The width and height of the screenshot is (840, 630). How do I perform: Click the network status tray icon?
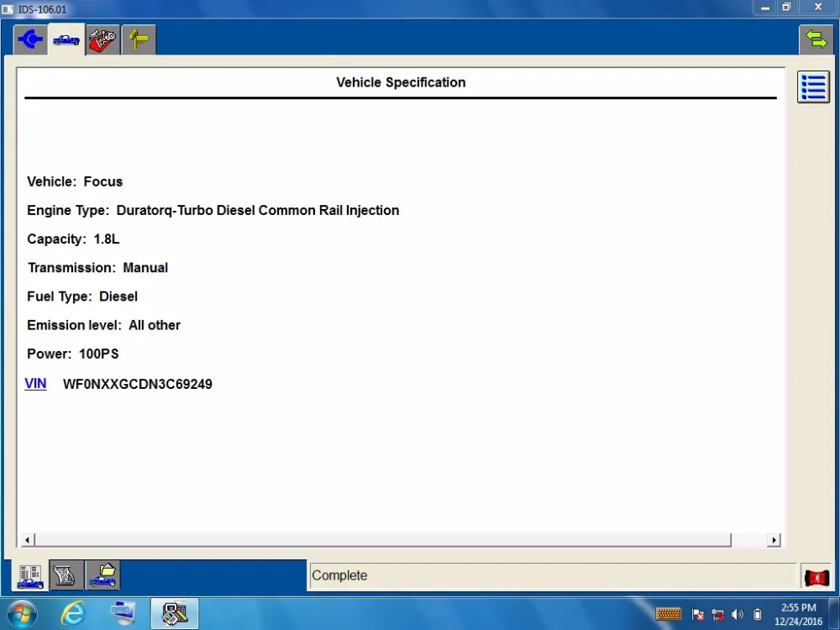[717, 614]
